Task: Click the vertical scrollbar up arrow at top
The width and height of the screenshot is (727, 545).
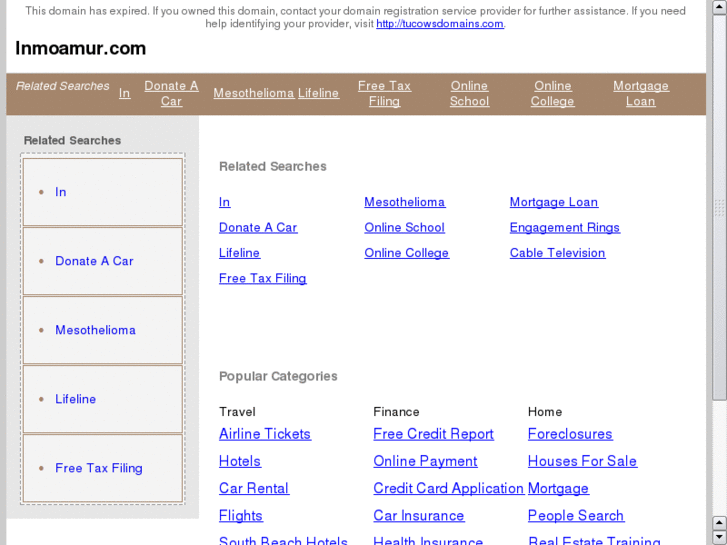Action: pos(720,7)
